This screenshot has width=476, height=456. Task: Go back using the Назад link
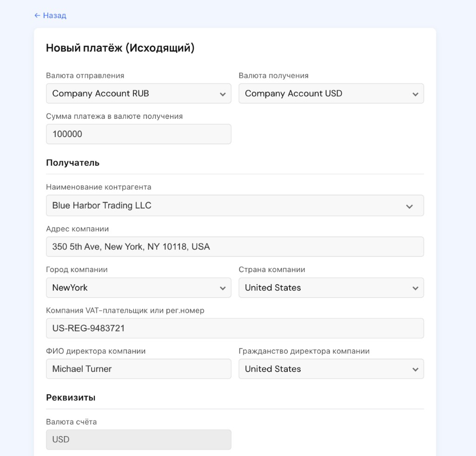click(54, 16)
